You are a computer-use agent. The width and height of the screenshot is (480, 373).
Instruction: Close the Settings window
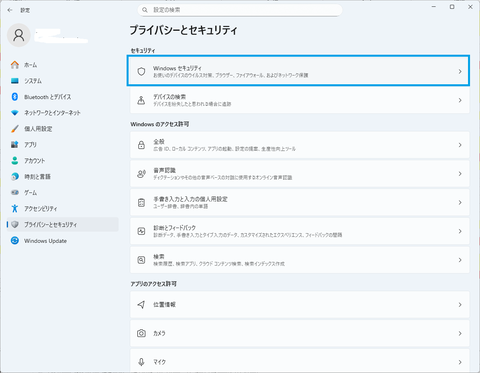click(x=470, y=7)
